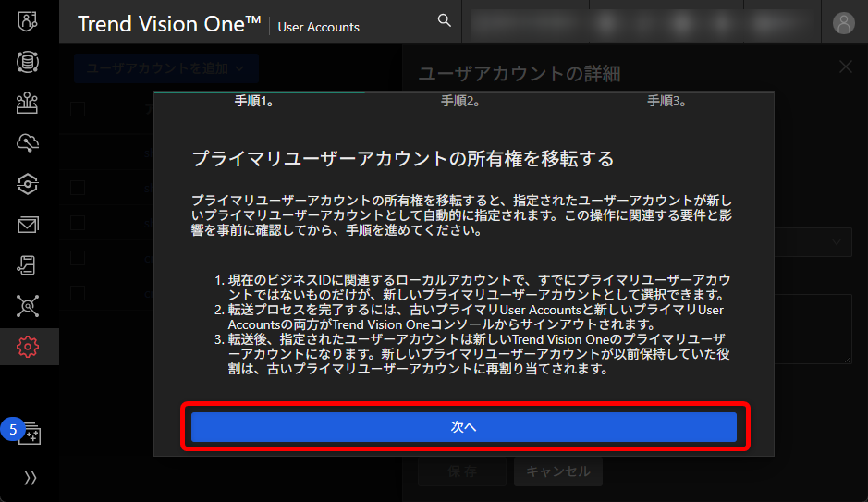
Task: Expand the sidebar with double chevron
Action: pyautogui.click(x=30, y=478)
